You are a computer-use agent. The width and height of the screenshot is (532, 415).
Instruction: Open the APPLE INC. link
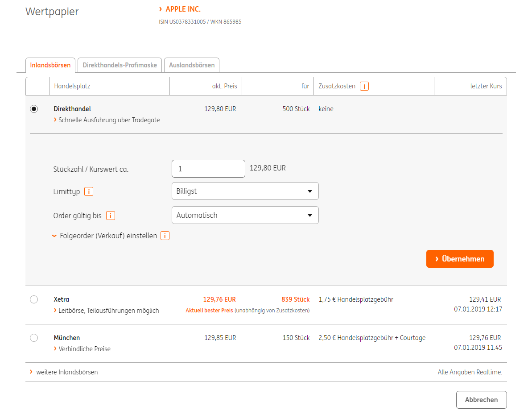tap(180, 9)
